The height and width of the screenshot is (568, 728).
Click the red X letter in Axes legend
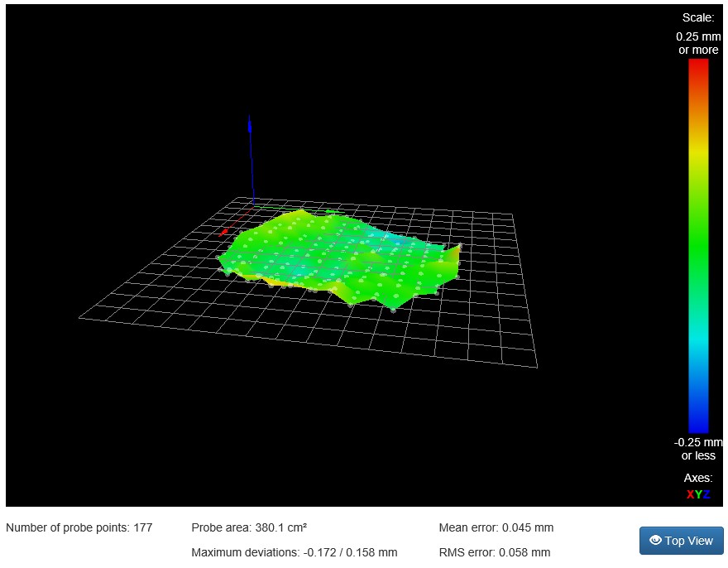[690, 494]
